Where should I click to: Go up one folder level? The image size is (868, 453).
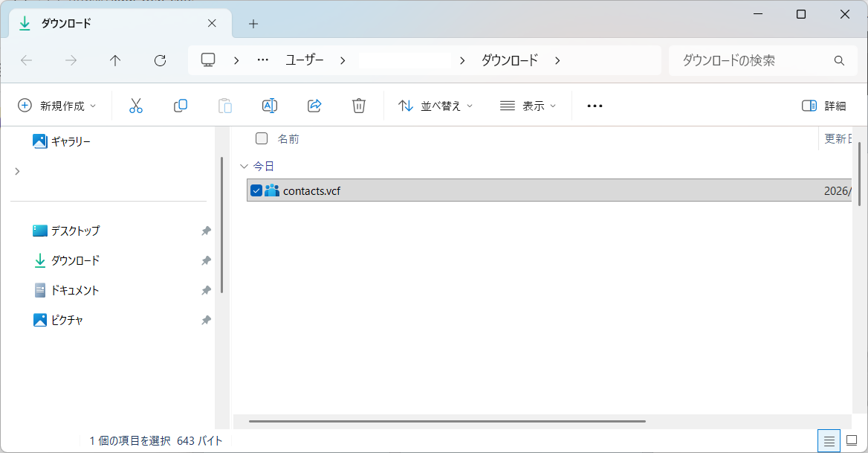click(x=115, y=60)
